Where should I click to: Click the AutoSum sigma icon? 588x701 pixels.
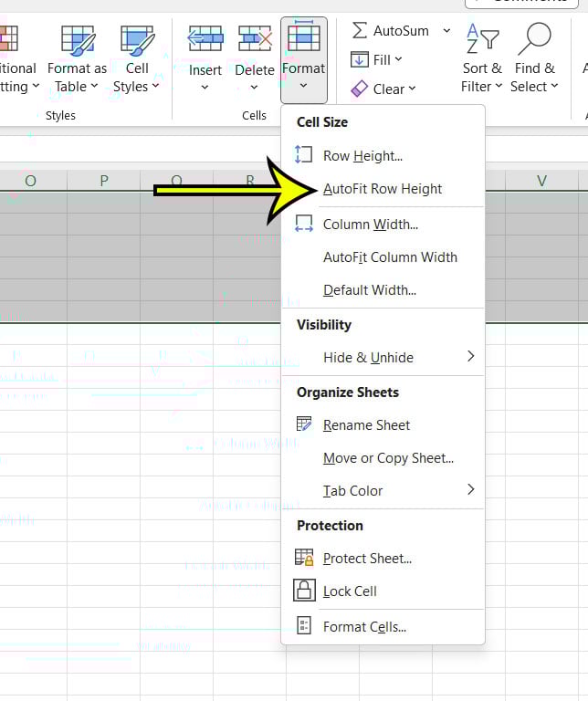(360, 30)
